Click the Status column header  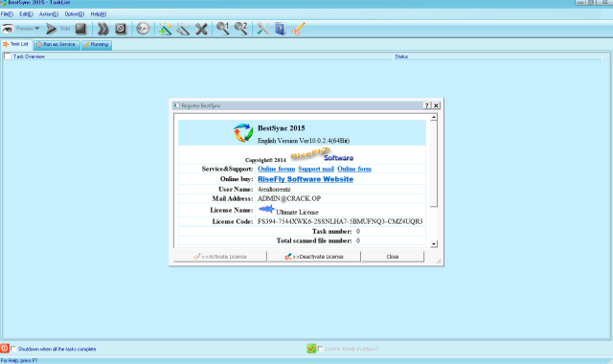401,57
